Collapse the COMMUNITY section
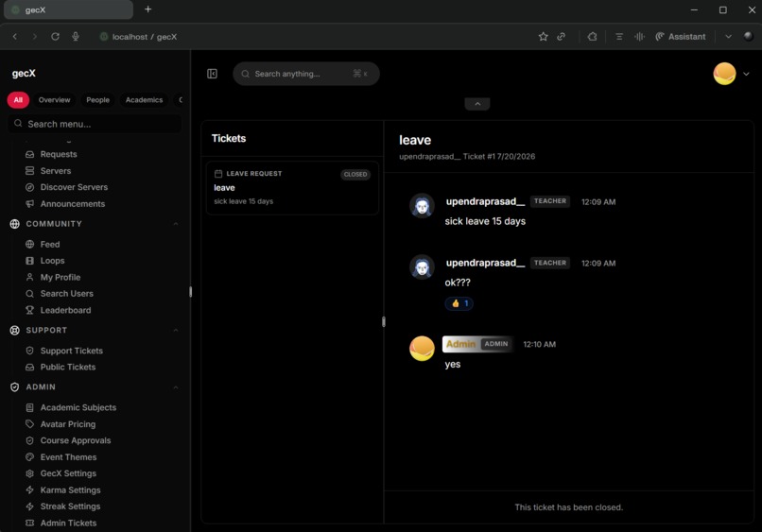 (x=176, y=224)
